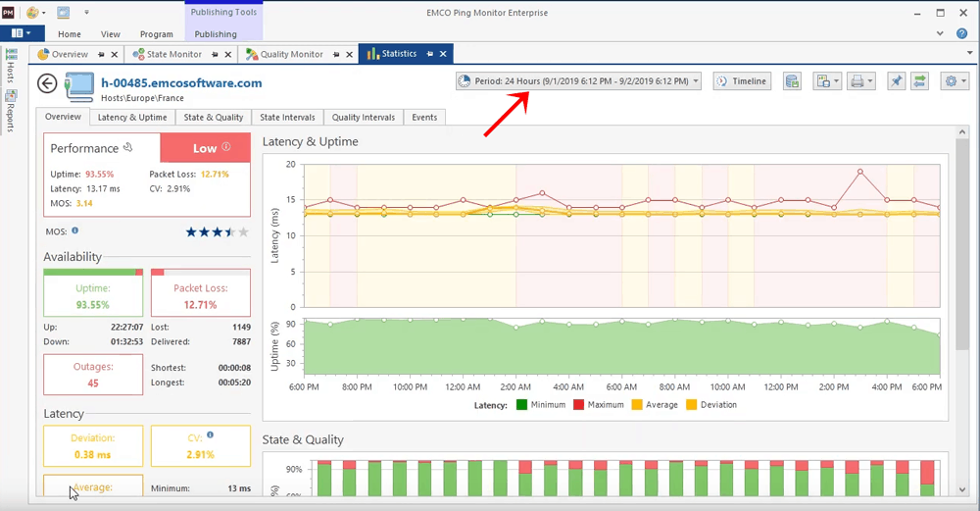The image size is (980, 511).
Task: Click the host computer icon
Action: tap(79, 87)
